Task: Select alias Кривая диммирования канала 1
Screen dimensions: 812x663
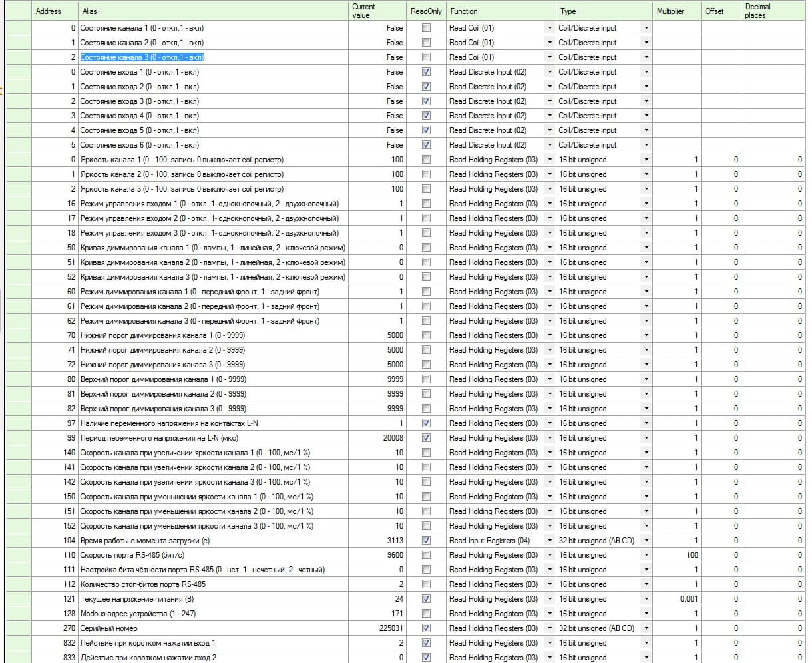Action: [213, 248]
